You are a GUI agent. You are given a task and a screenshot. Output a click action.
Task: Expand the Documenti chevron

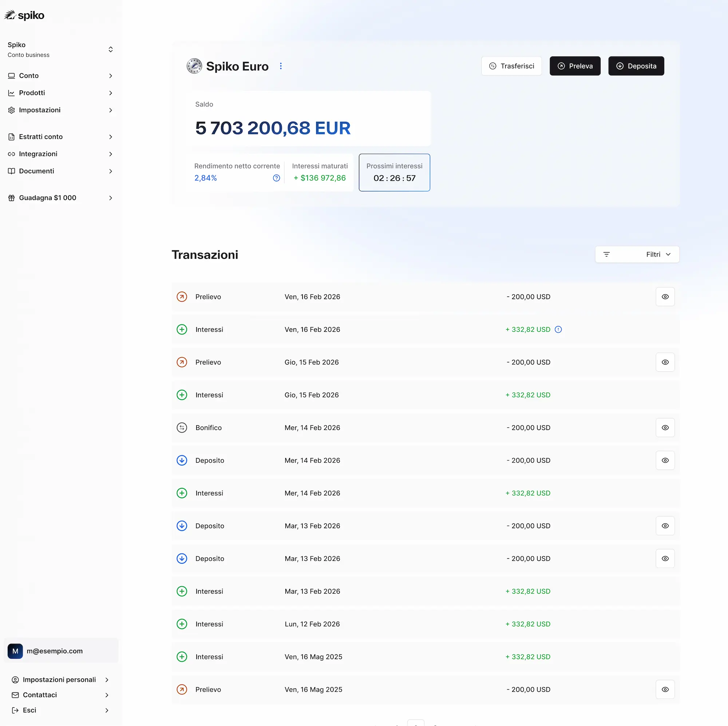[x=110, y=171]
